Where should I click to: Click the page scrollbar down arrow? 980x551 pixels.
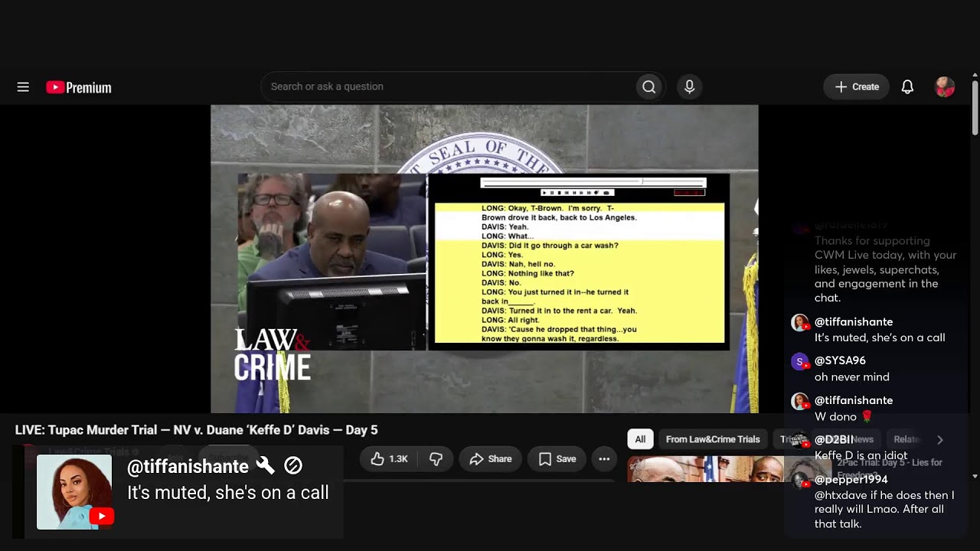975,476
